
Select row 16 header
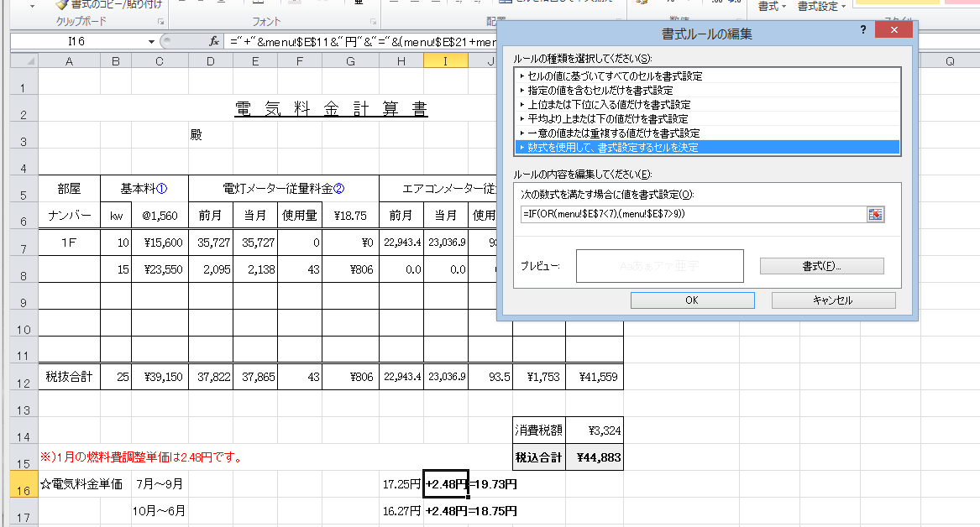pyautogui.click(x=24, y=484)
